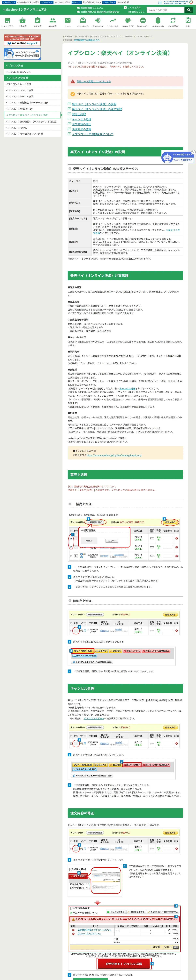Select GMO後払い sidebar item

click(32, 122)
